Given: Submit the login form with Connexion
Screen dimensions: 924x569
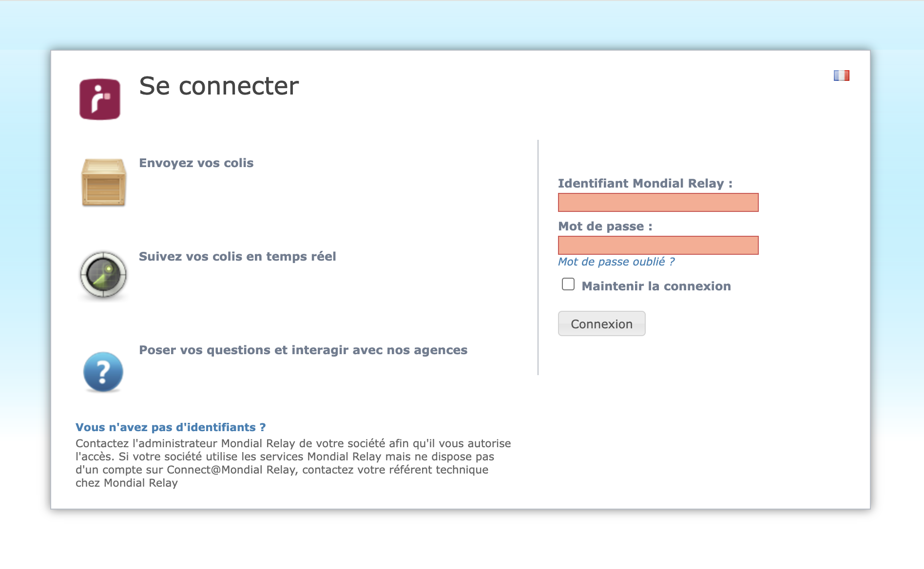Looking at the screenshot, I should point(601,323).
